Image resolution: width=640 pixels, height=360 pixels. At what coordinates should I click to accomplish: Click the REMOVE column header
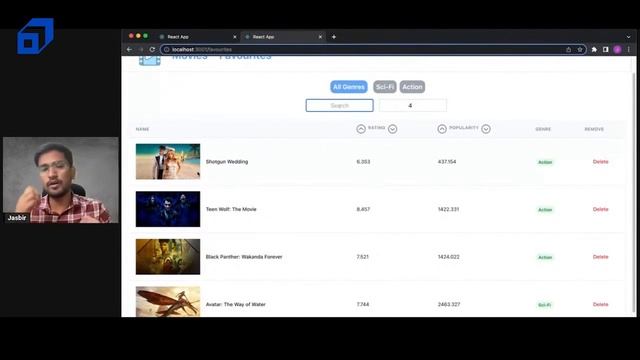pos(594,129)
